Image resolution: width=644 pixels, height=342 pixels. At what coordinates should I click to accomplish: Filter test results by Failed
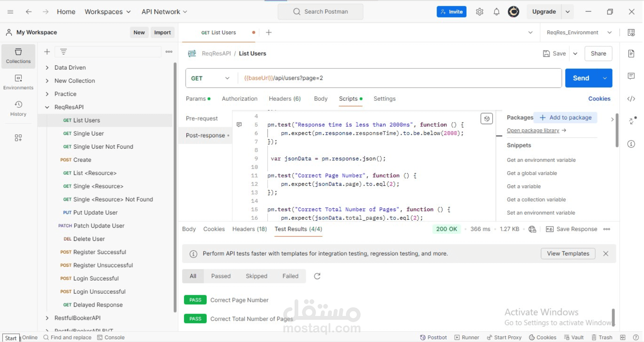290,276
